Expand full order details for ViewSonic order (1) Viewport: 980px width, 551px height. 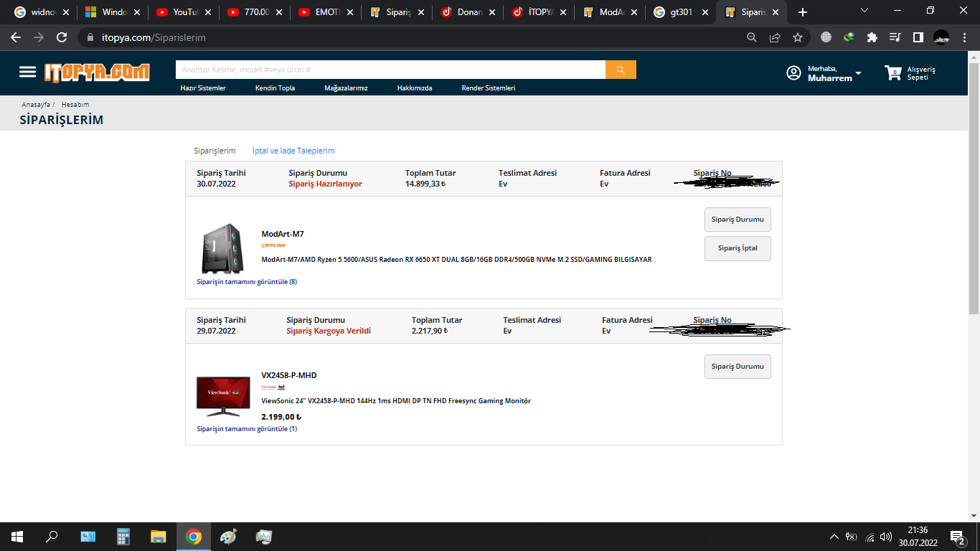(247, 429)
